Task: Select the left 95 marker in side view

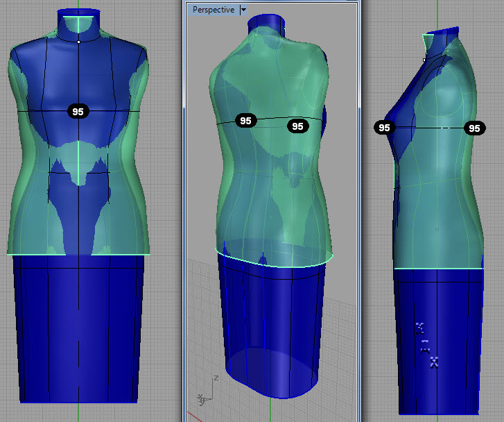Action: tap(385, 128)
